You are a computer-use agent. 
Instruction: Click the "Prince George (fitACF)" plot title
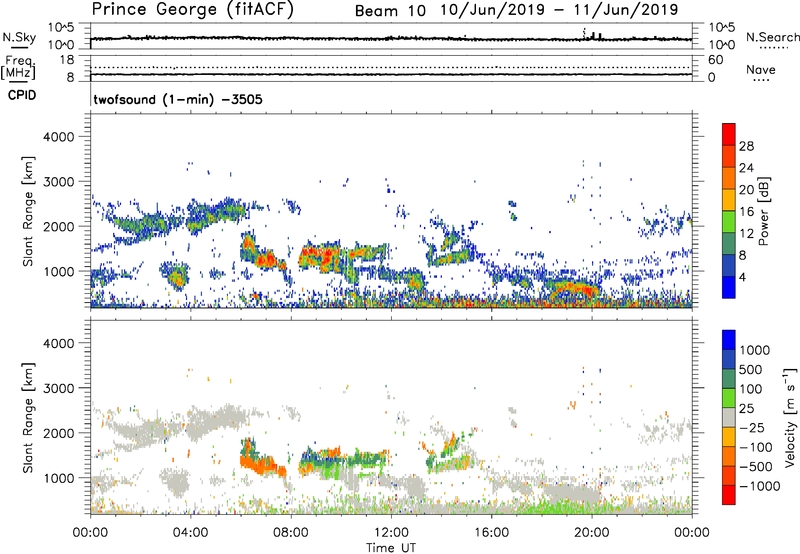pyautogui.click(x=192, y=10)
